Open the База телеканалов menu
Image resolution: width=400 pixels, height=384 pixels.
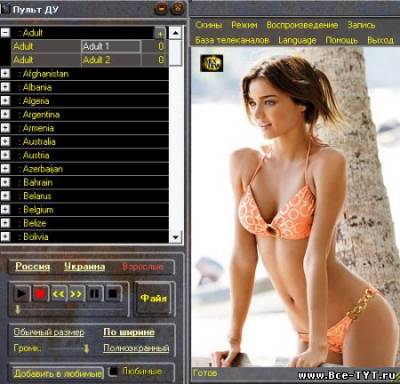(x=232, y=40)
